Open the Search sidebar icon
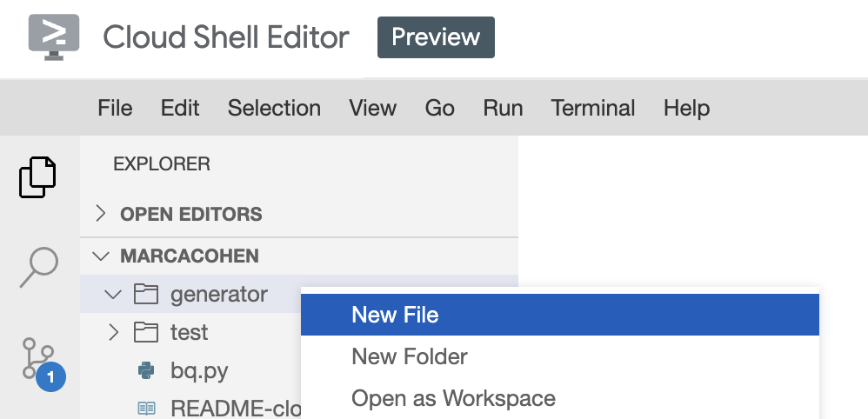 tap(38, 266)
